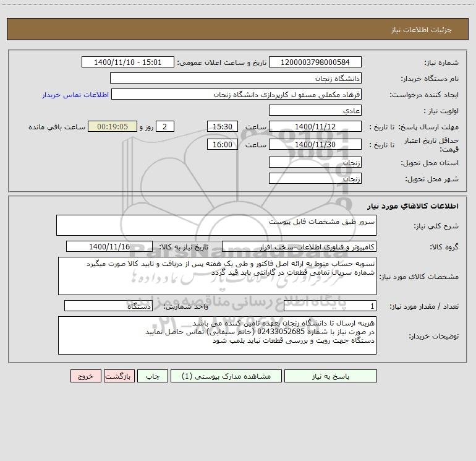This screenshot has width=476, height=461.
Task: Click the goods group field 'کامپیوتر و فناوری اطلاعات'
Action: (x=299, y=246)
